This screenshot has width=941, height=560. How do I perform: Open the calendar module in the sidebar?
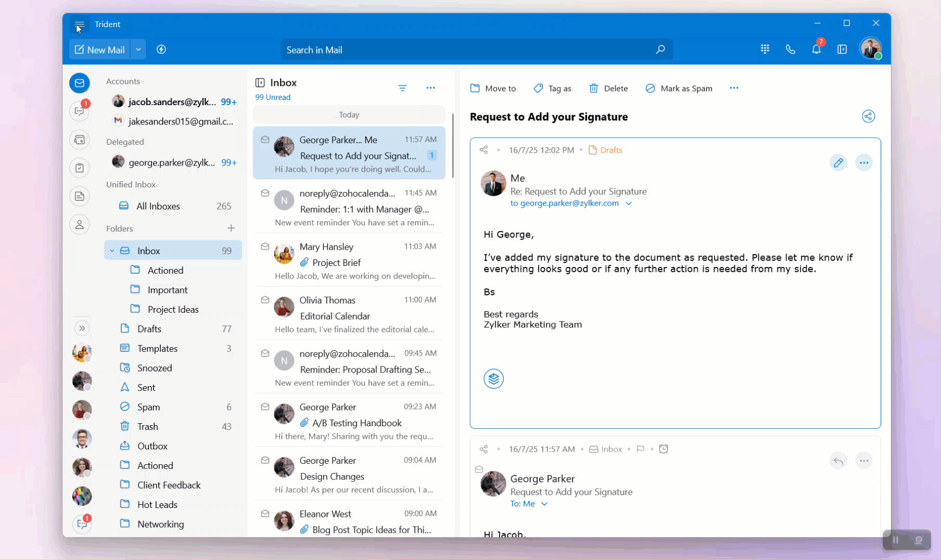click(80, 139)
